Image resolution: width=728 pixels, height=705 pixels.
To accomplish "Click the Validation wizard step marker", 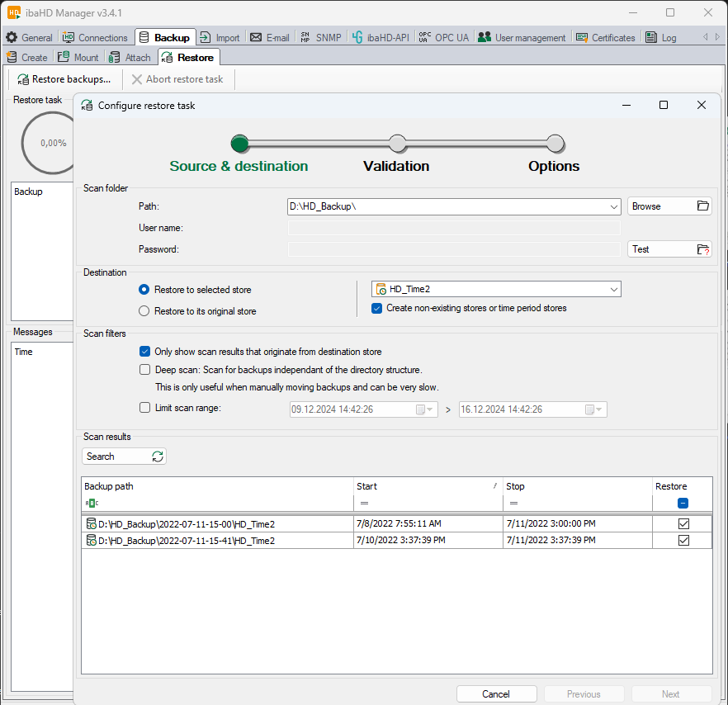I will 397,144.
